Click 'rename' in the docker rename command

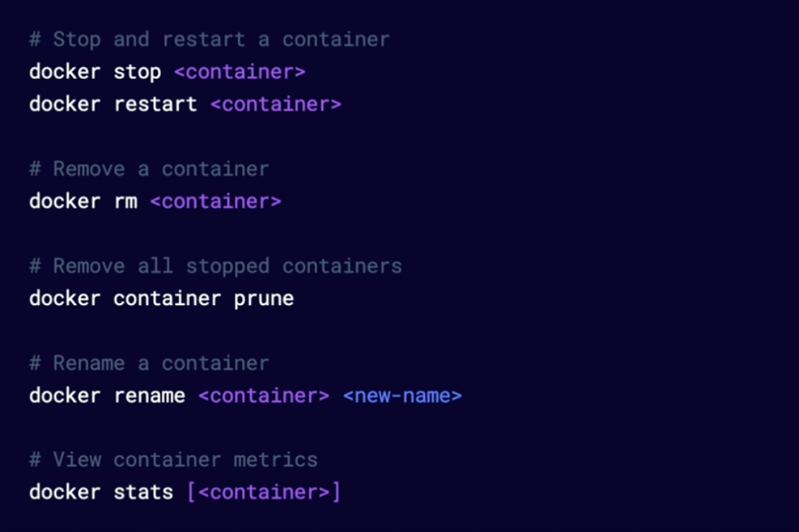149,396
